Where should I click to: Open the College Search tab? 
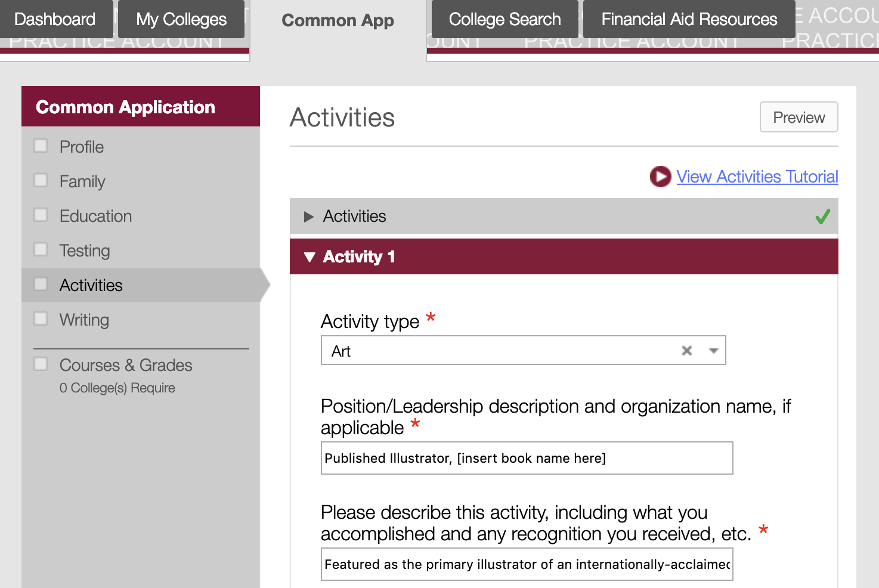[x=505, y=19]
